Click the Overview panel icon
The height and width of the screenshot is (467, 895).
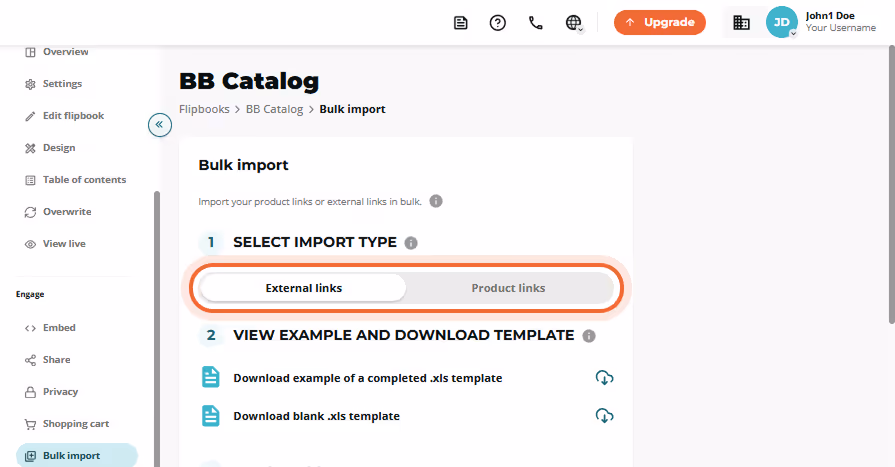(x=30, y=53)
